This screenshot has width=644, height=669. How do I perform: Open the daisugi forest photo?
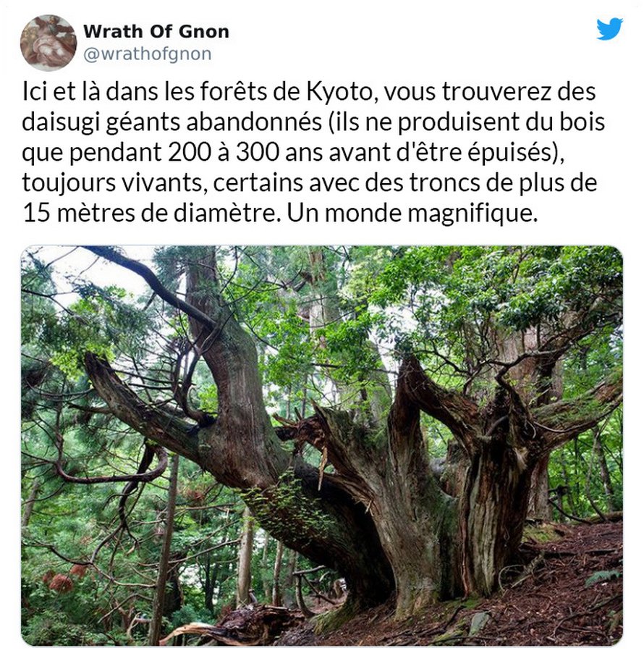[x=322, y=445]
